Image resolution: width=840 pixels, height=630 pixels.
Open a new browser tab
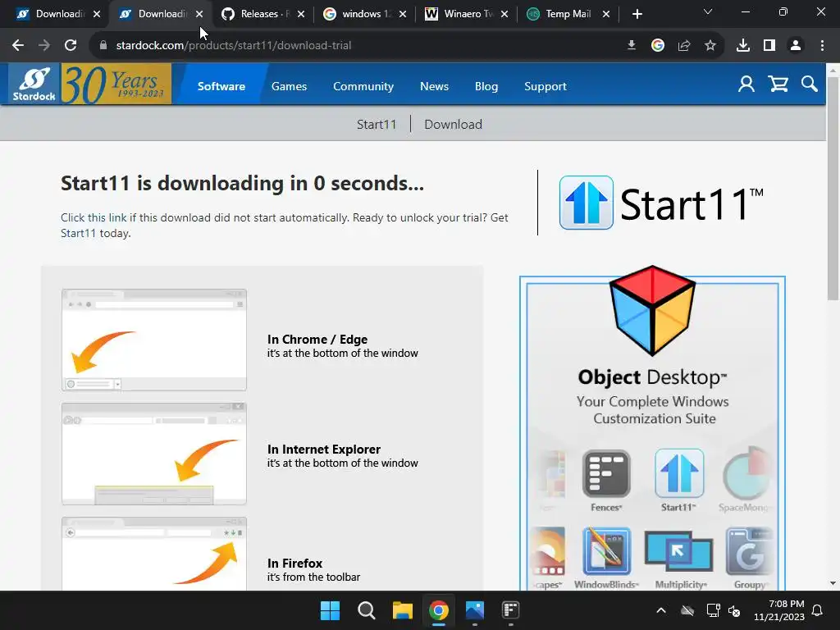pos(637,15)
